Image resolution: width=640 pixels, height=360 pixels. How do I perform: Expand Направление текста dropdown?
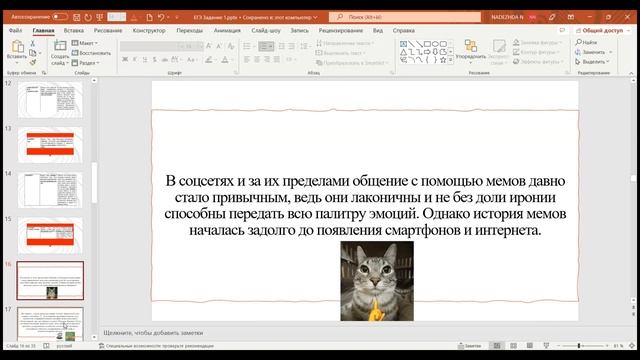345,43
